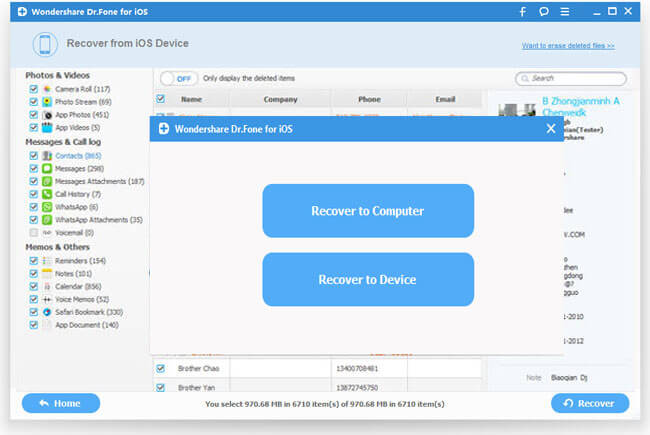Click the Contacts icon

coord(47,156)
